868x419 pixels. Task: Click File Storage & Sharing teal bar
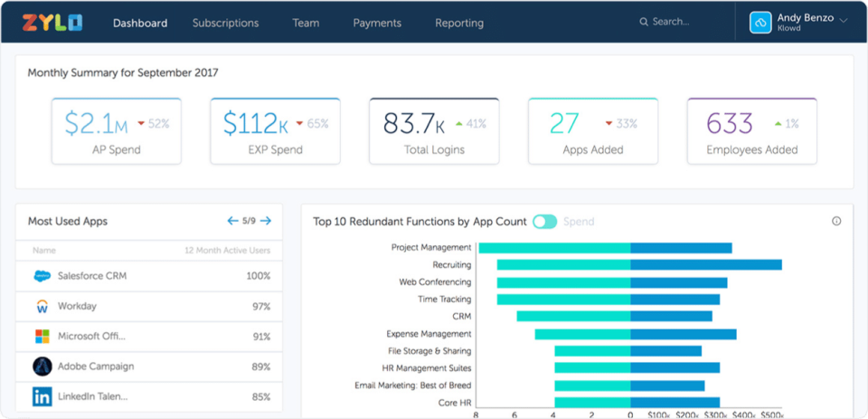pos(592,351)
